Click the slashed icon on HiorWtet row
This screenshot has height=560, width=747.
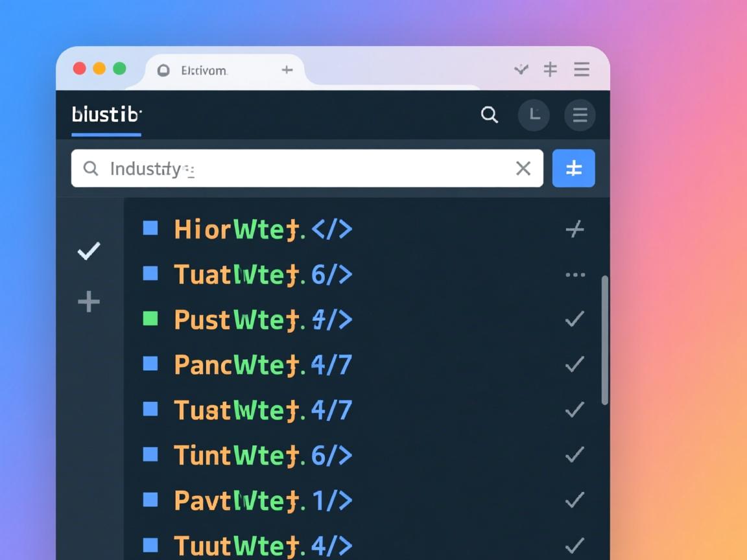(575, 229)
